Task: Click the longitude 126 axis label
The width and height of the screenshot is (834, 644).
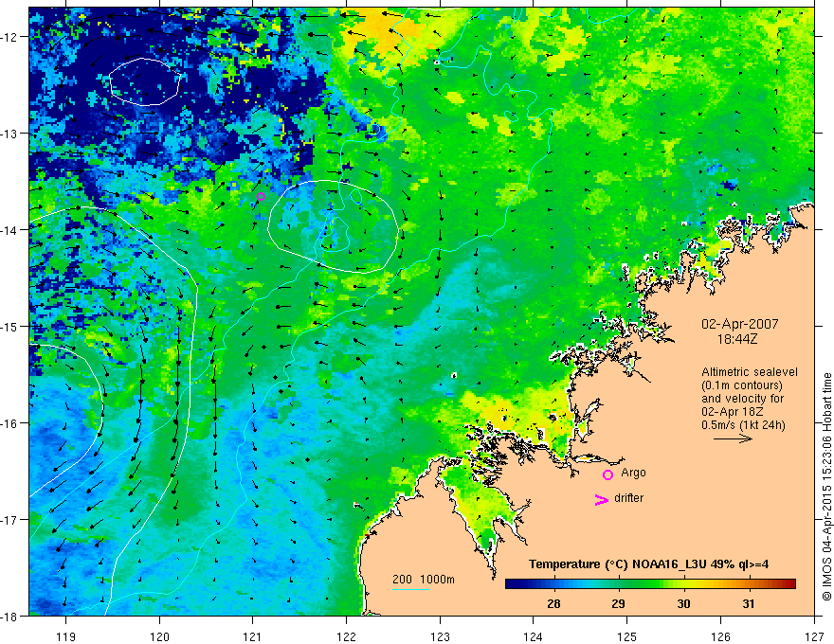Action: click(x=720, y=636)
